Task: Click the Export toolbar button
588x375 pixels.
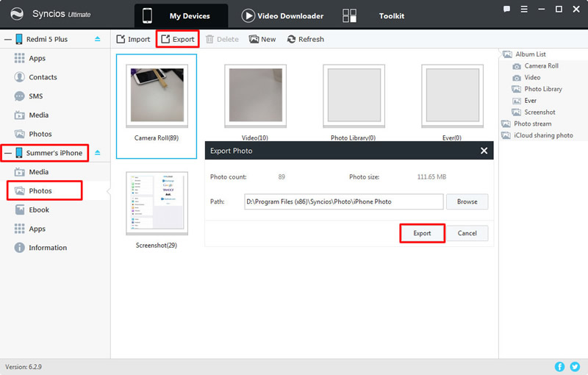Action: click(178, 39)
